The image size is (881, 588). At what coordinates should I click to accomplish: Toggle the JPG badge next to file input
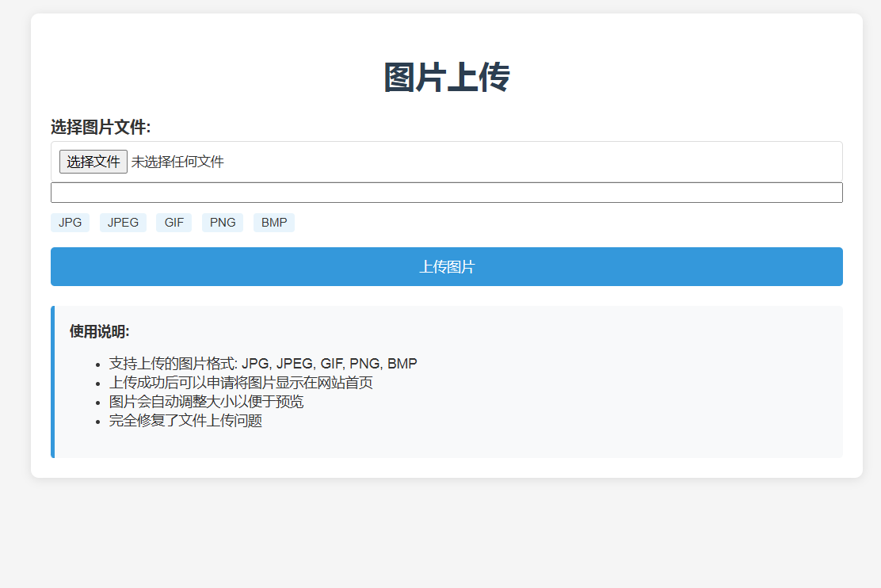tap(70, 222)
